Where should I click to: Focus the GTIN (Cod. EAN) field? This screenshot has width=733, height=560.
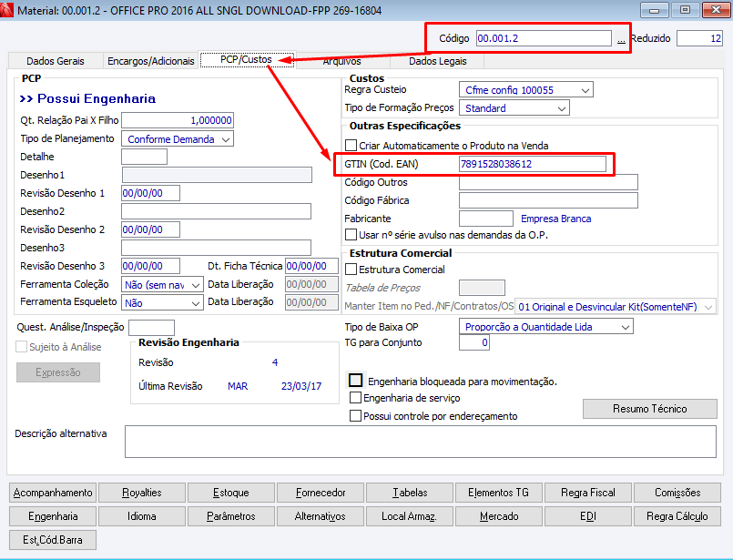(x=533, y=164)
